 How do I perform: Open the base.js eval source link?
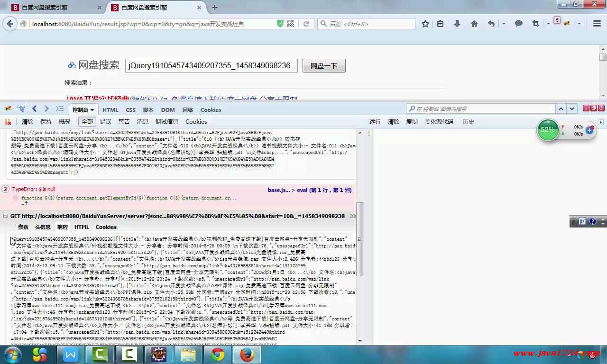click(310, 190)
